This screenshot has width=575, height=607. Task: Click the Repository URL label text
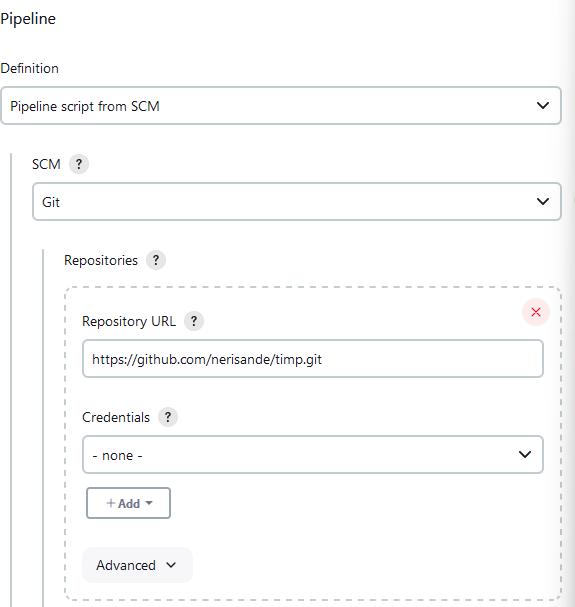click(129, 321)
